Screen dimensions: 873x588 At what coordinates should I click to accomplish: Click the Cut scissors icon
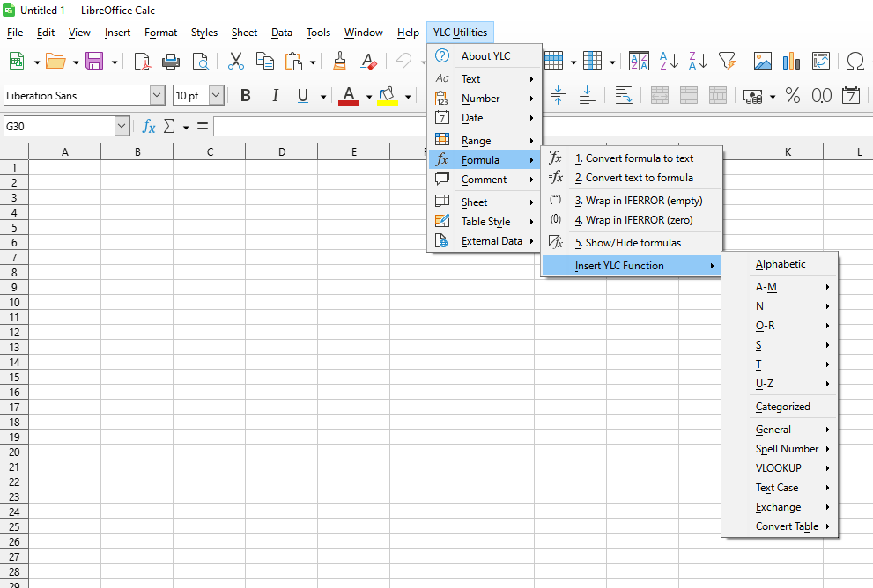pos(235,61)
